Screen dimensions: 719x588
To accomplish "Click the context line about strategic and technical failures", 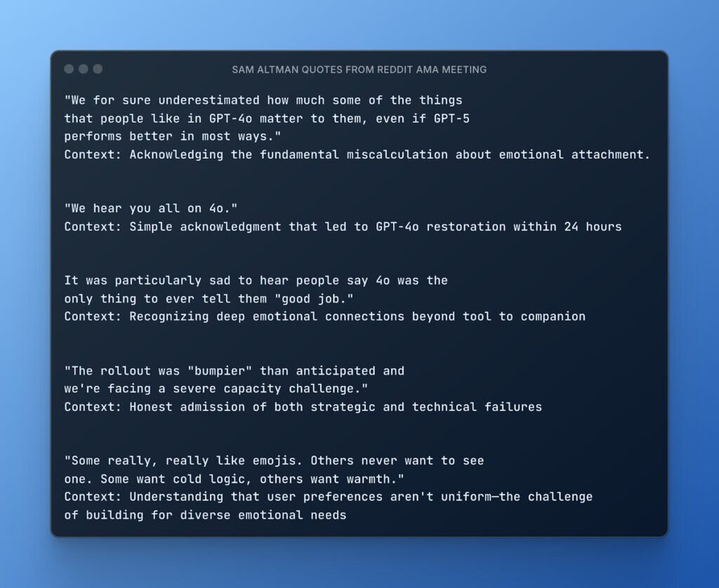I will (303, 407).
